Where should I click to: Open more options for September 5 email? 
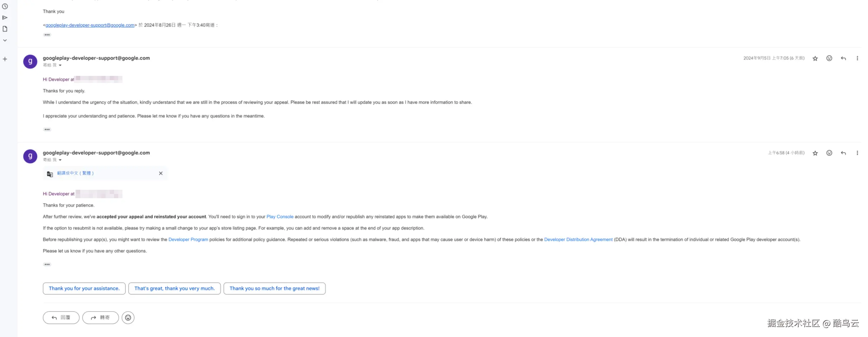pos(857,58)
